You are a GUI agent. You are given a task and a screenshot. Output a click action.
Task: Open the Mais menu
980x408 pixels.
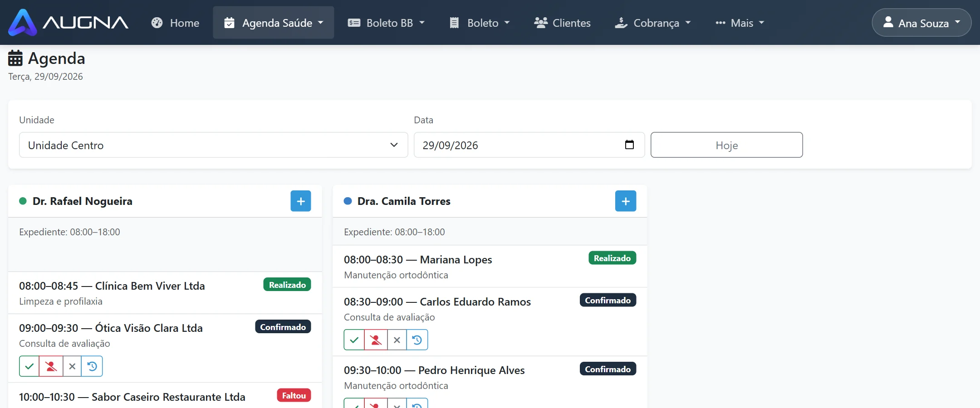(740, 23)
